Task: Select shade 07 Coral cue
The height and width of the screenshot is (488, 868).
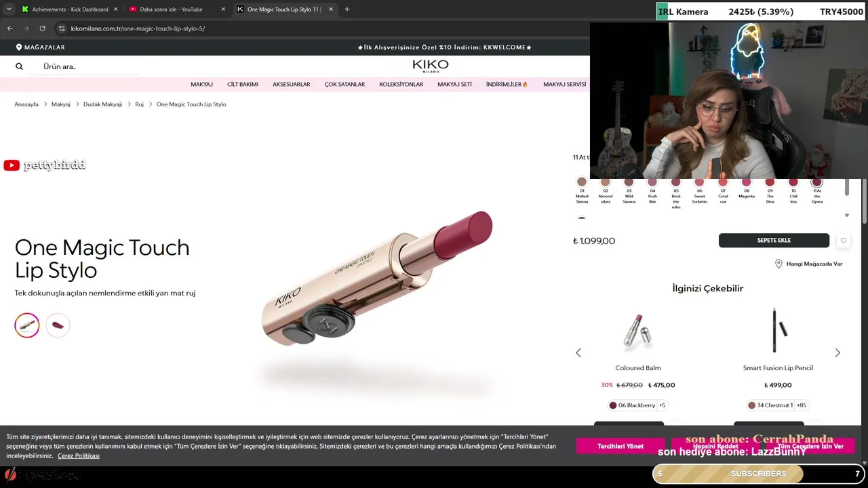Action: coord(723,182)
